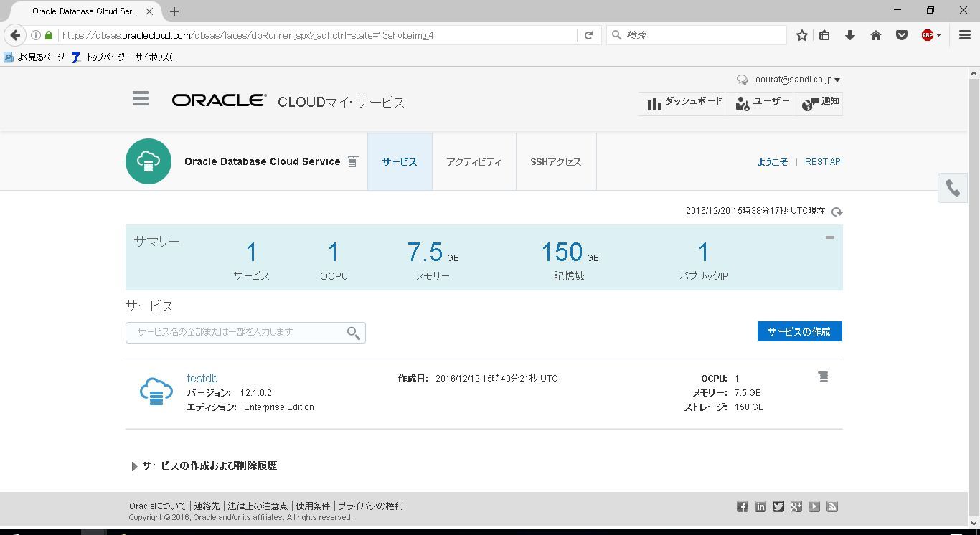The height and width of the screenshot is (535, 980).
Task: Open the Adblock Plus dropdown arrow
Action: [938, 35]
